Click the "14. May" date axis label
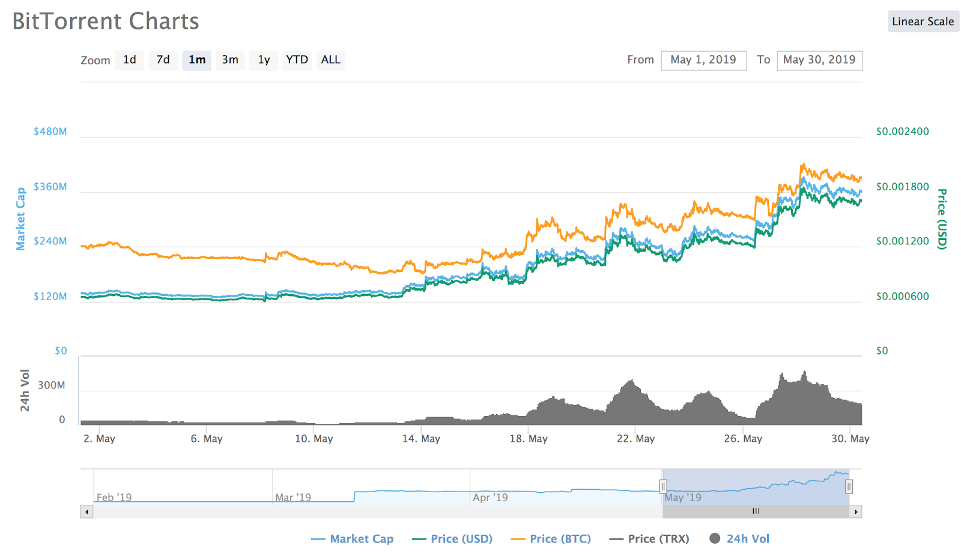The height and width of the screenshot is (560, 961). tap(421, 439)
